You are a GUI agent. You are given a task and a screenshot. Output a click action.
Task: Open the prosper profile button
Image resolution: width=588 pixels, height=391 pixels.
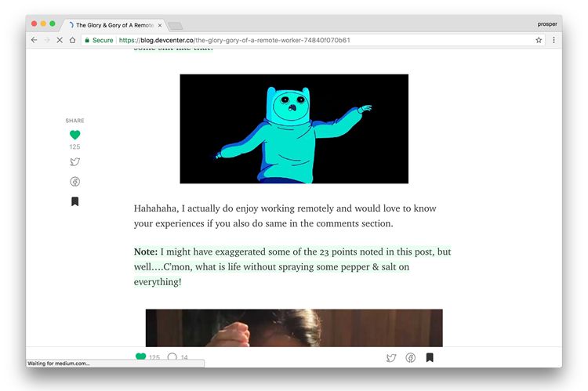coord(546,24)
